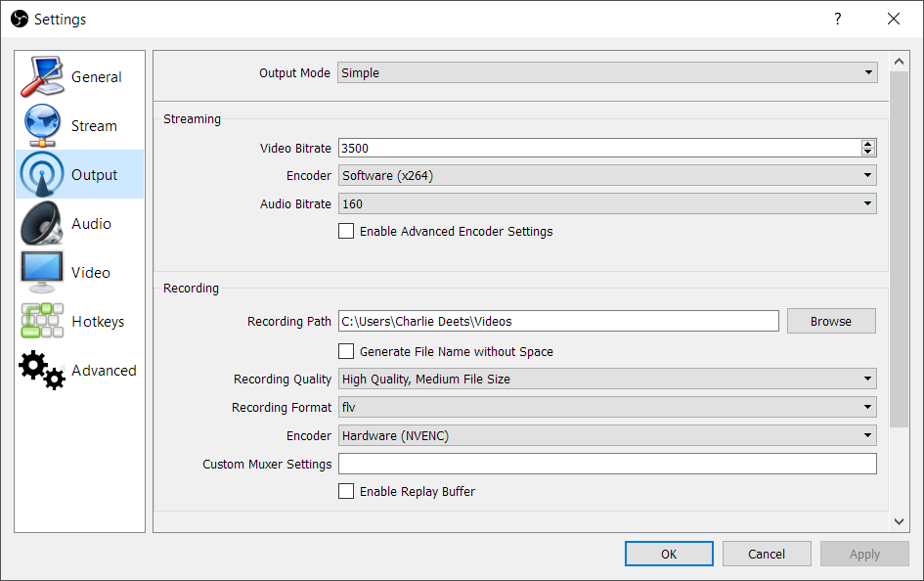Click the scrollbar down arrow

pos(899,521)
